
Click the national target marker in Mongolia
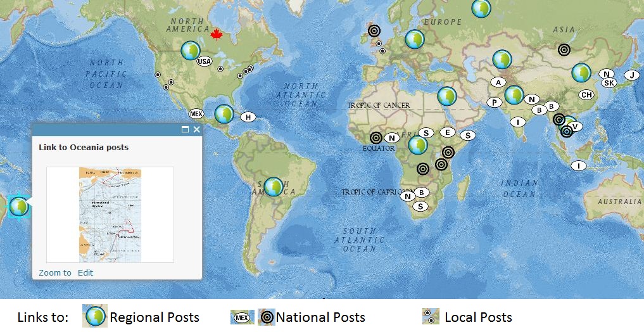pyautogui.click(x=564, y=49)
